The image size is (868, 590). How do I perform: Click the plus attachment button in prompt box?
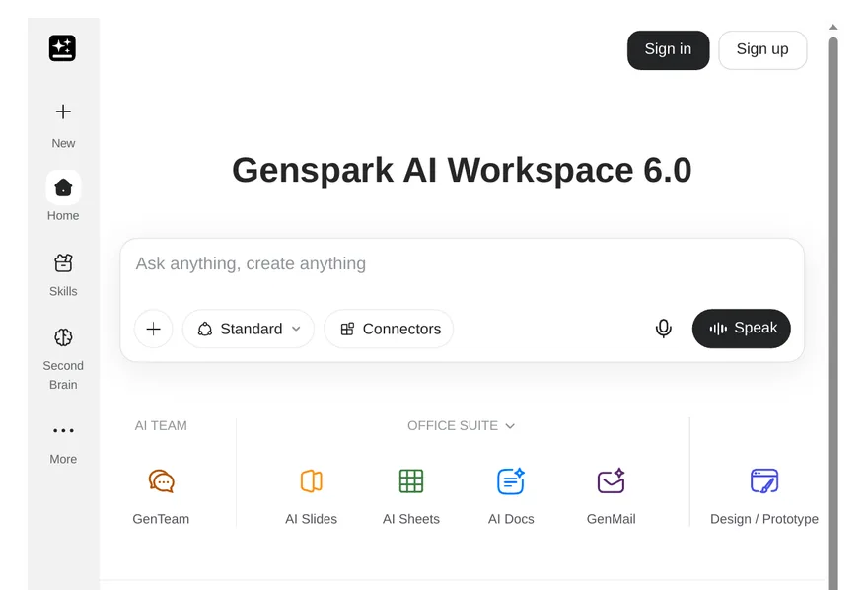click(x=153, y=329)
